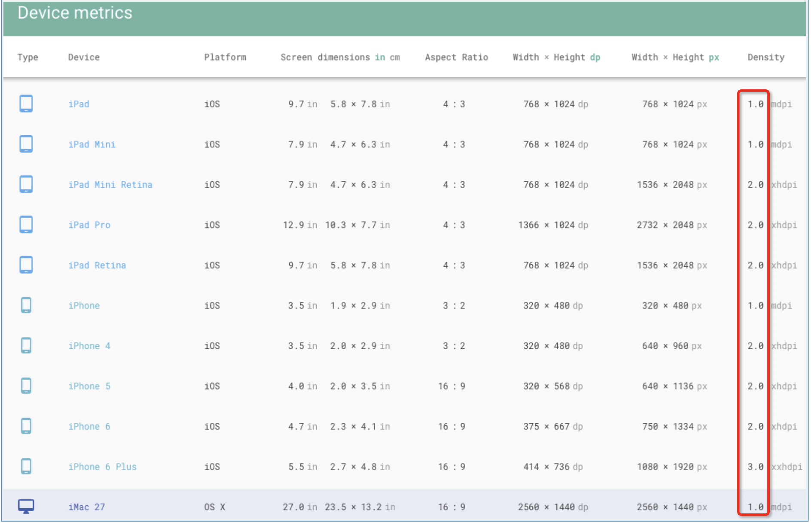Viewport: 812px width, 525px height.
Task: Click the tablet icon beside iPad Mini
Action: [x=26, y=144]
